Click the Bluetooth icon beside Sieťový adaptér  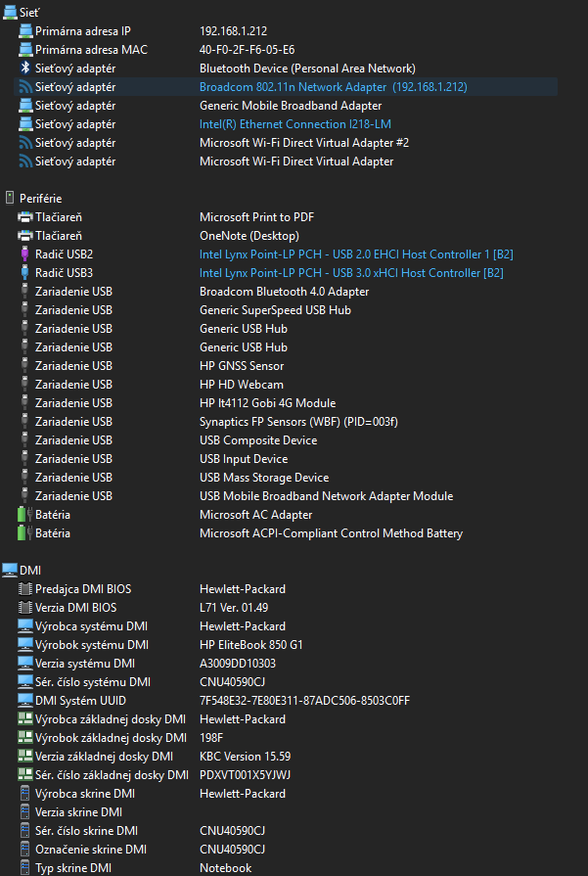[x=25, y=69]
